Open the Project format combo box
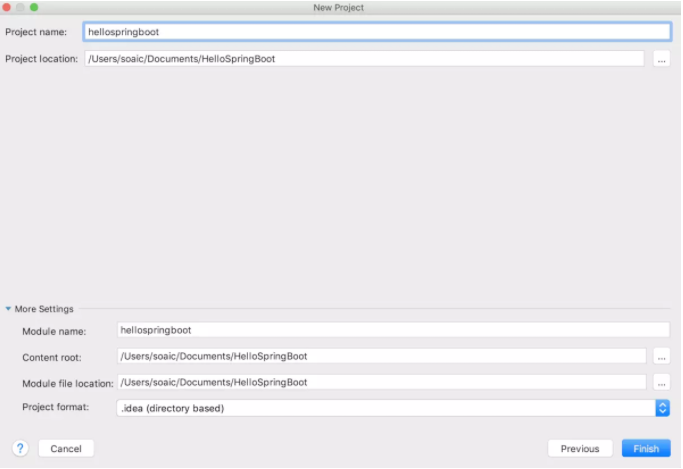683x469 pixels. [384, 408]
